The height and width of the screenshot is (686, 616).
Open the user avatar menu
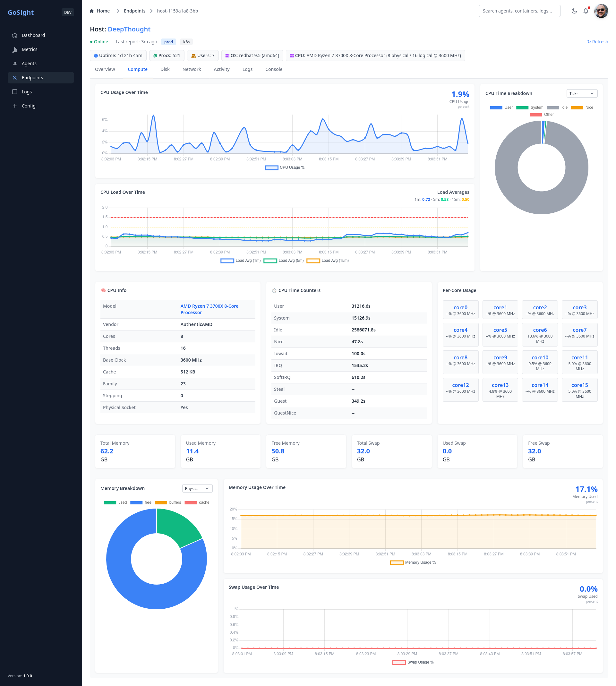click(601, 11)
